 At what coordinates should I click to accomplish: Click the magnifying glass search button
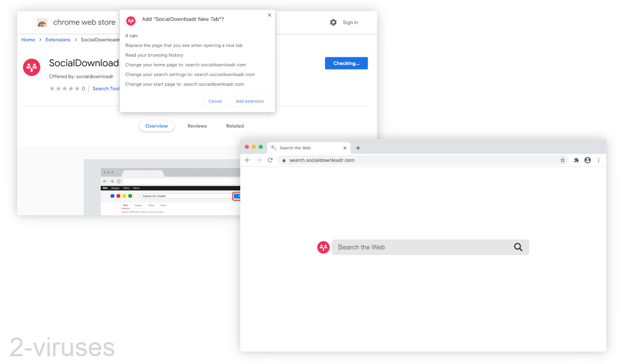coord(518,247)
